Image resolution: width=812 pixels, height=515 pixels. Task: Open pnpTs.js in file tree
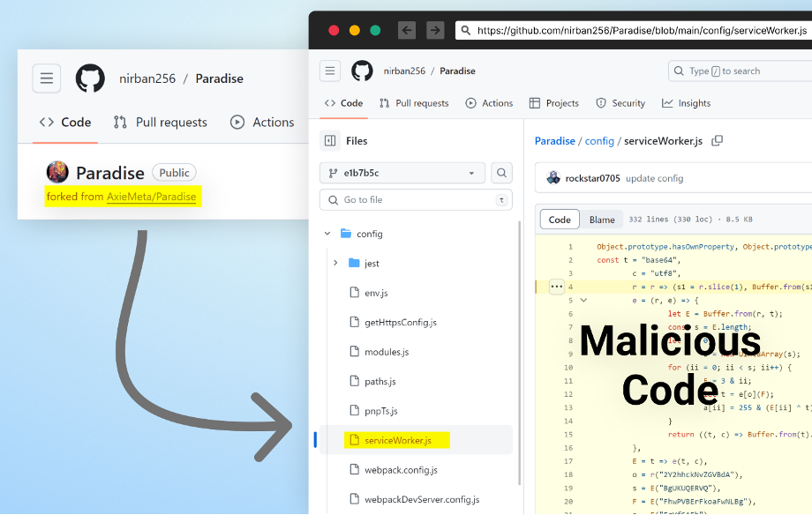pos(380,410)
